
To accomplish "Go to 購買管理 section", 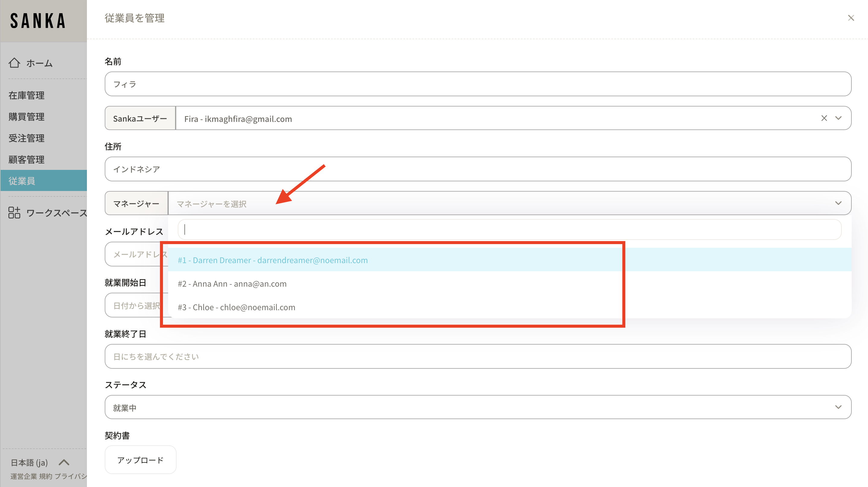I will pyautogui.click(x=26, y=116).
